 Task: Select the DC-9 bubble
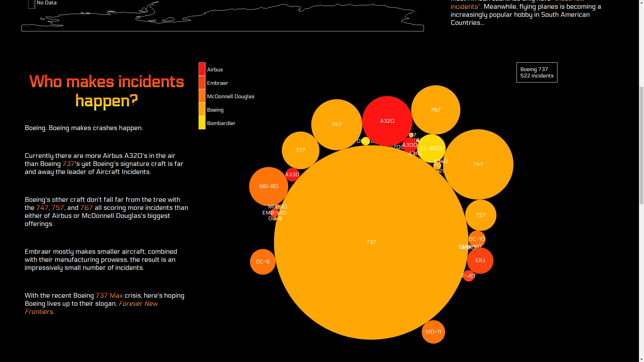point(263,262)
